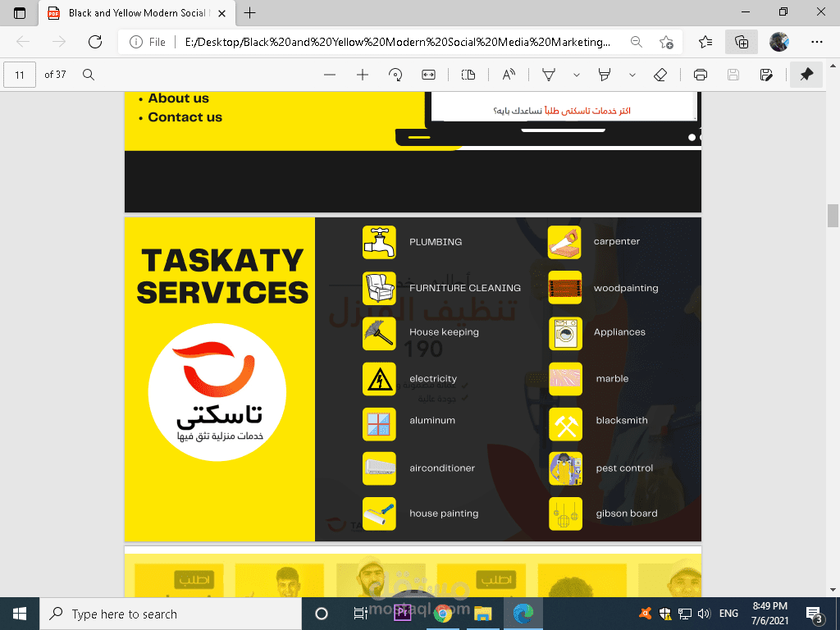This screenshot has width=840, height=630.
Task: View site information icon
Action: [136, 42]
